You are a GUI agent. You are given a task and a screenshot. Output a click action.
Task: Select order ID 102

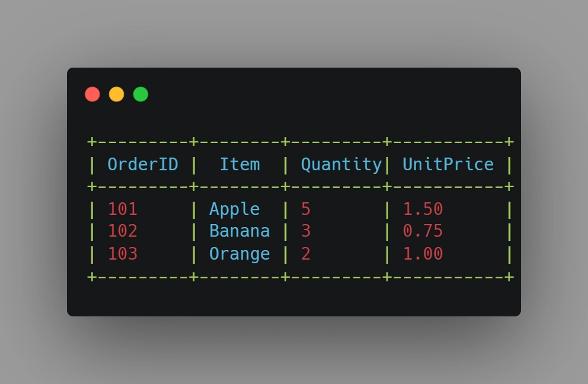[x=123, y=231]
